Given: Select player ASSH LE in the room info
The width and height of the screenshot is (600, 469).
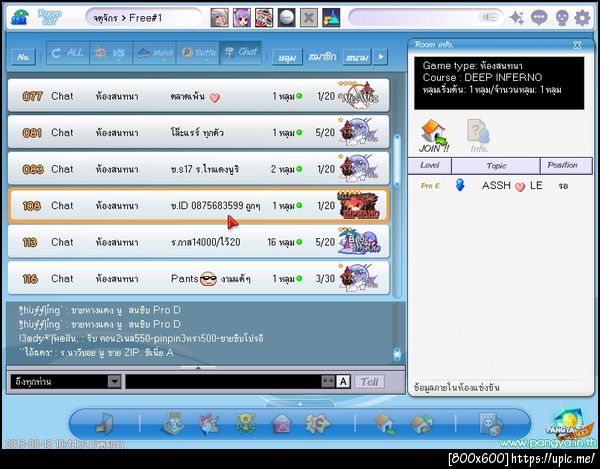Looking at the screenshot, I should click(501, 186).
